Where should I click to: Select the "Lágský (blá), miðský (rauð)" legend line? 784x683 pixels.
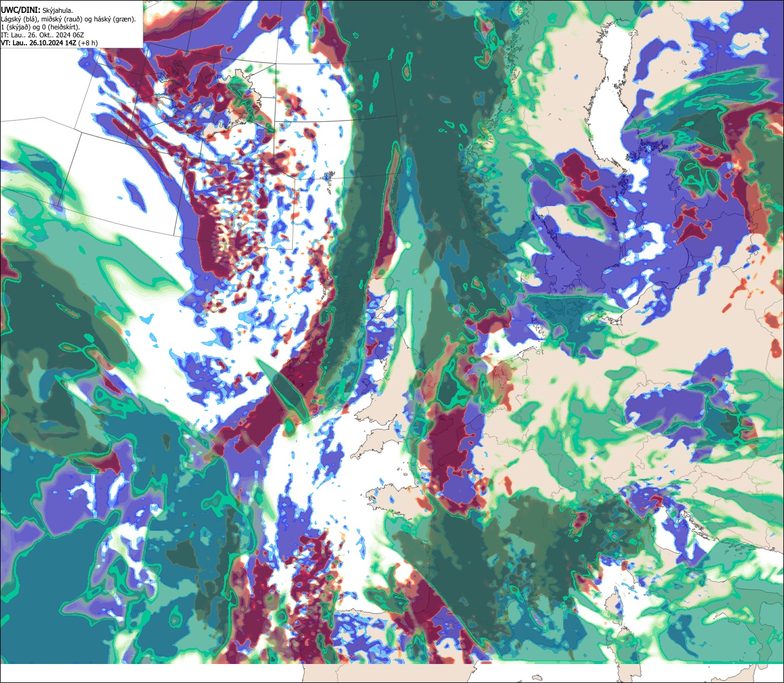(69, 18)
